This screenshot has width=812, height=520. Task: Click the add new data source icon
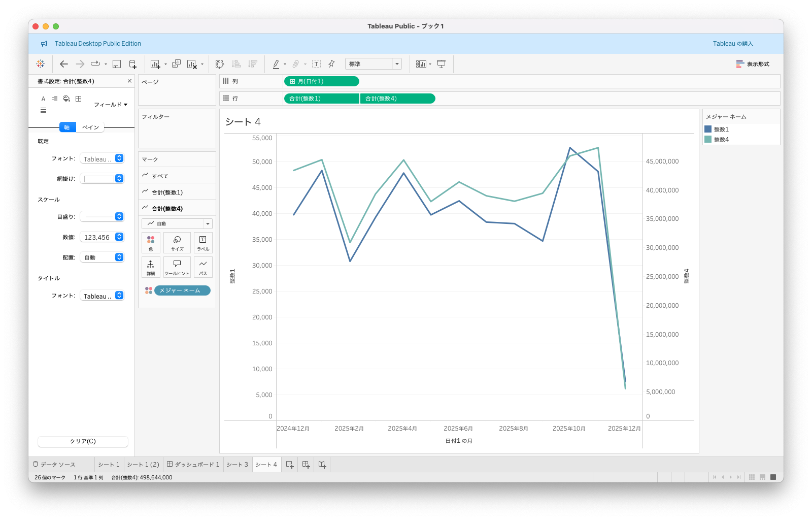[x=132, y=64]
